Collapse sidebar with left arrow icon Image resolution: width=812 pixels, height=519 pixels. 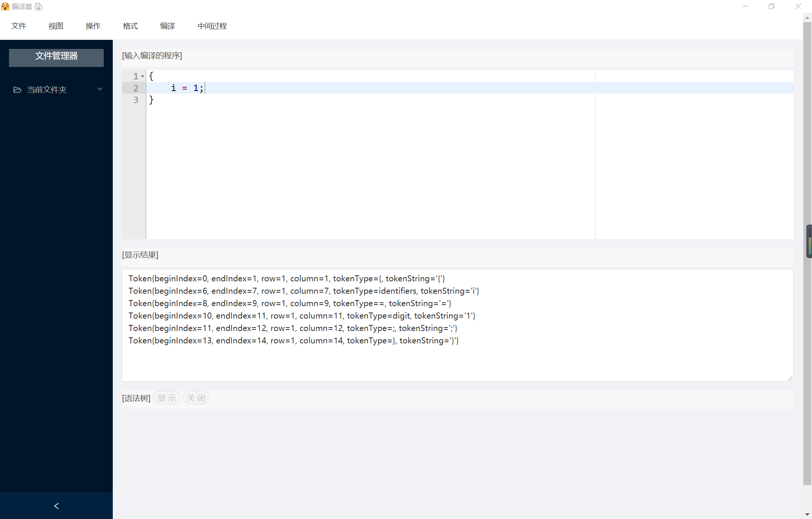pyautogui.click(x=56, y=506)
